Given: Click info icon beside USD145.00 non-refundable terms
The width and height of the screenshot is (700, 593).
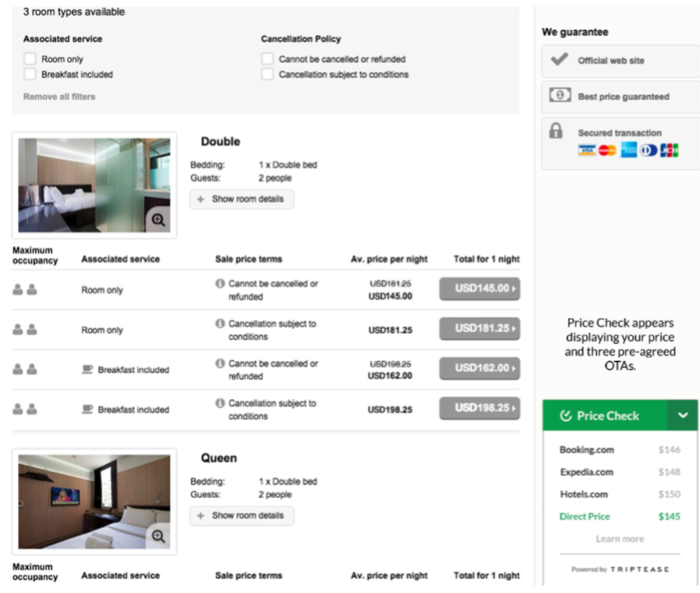Looking at the screenshot, I should (x=220, y=284).
